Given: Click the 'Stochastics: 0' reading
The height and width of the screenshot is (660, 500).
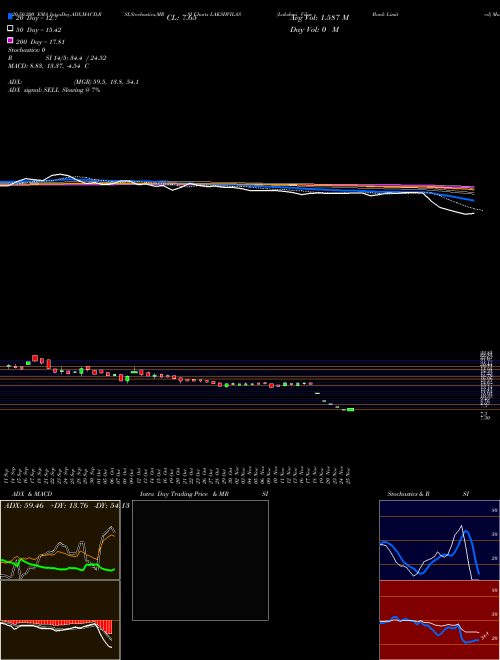Looking at the screenshot, I should click(27, 50).
